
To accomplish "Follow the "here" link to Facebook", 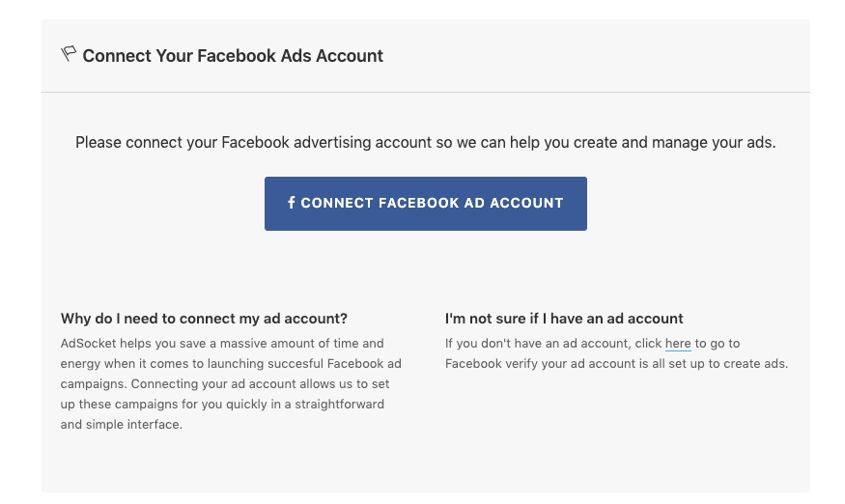I will point(678,344).
